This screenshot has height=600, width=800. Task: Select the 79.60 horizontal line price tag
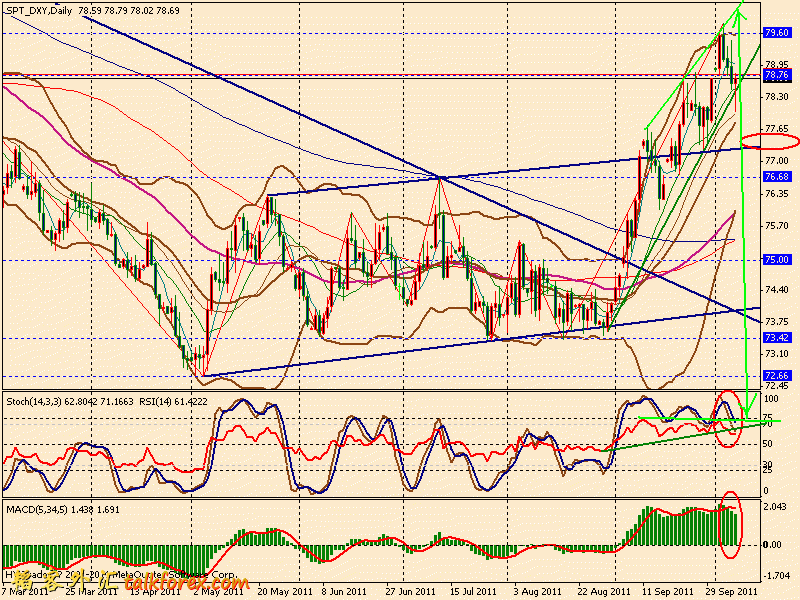(x=777, y=33)
